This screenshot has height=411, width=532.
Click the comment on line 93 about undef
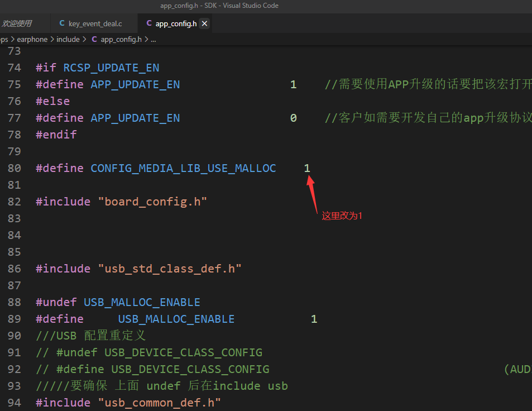[162, 386]
